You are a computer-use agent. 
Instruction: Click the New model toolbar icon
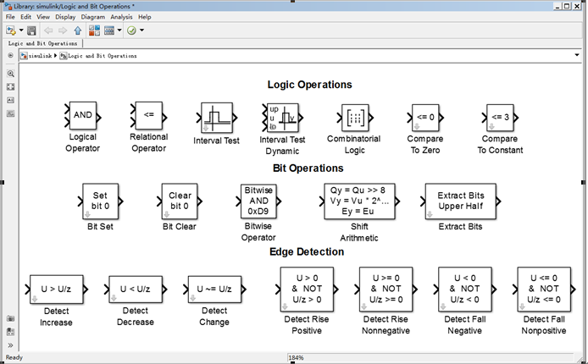11,30
